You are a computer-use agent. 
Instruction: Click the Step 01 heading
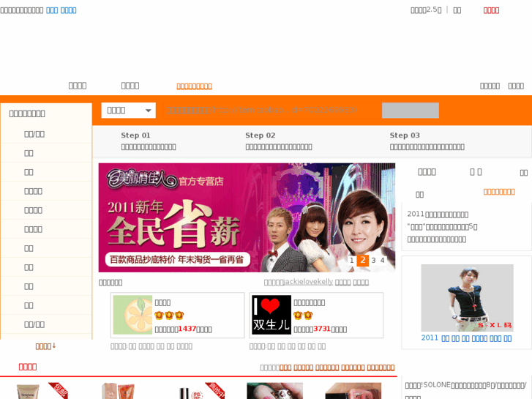[x=135, y=135]
